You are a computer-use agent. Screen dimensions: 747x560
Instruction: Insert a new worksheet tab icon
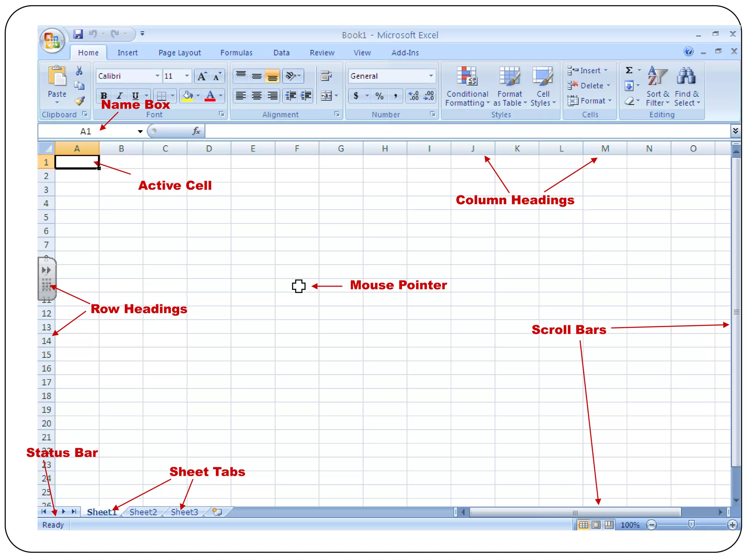(217, 512)
